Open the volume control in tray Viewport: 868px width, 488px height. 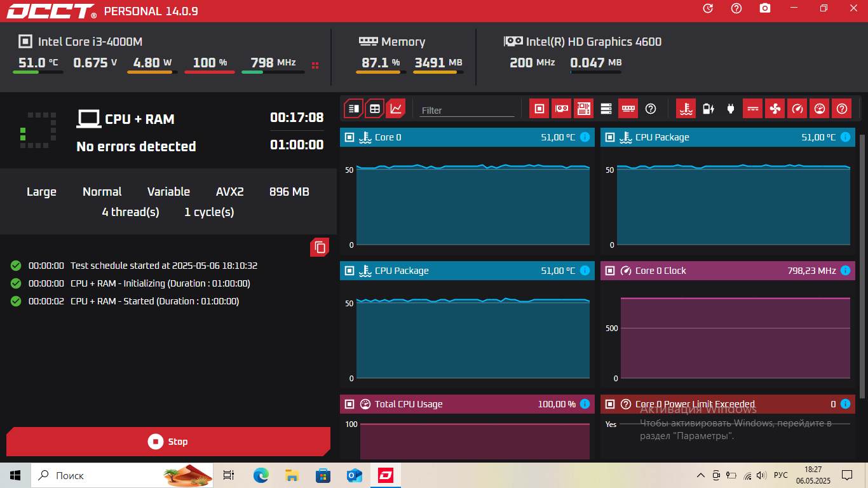coord(761,475)
